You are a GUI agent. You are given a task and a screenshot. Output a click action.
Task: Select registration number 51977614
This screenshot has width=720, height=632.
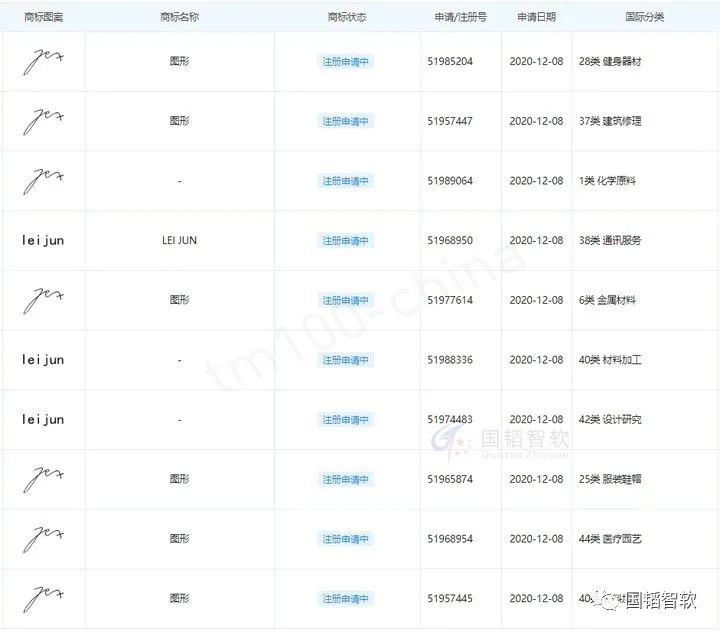pyautogui.click(x=450, y=300)
